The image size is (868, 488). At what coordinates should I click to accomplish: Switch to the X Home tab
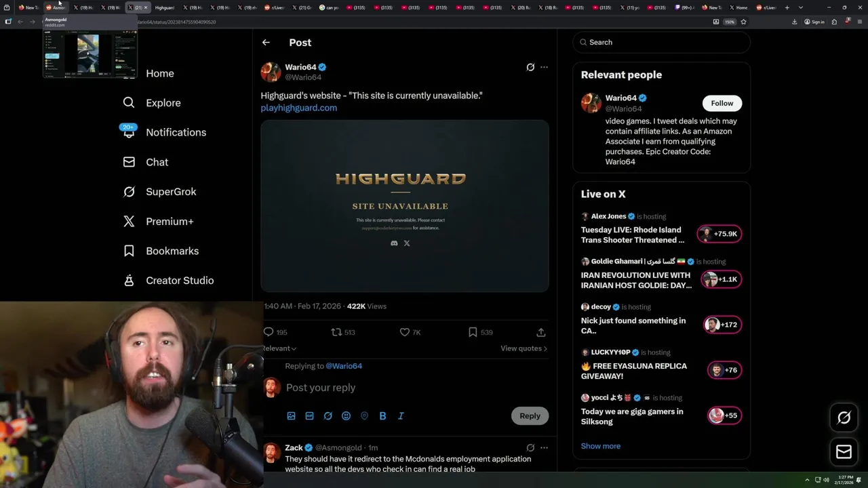click(738, 7)
